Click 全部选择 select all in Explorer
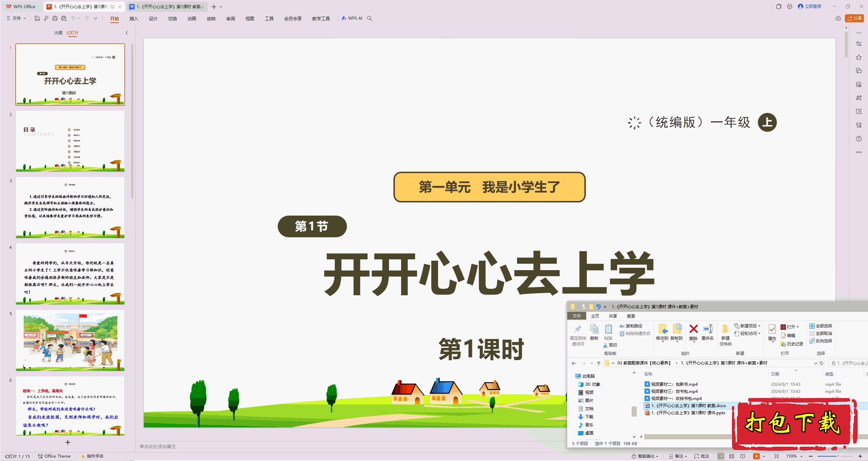This screenshot has height=461, width=868. (x=821, y=326)
